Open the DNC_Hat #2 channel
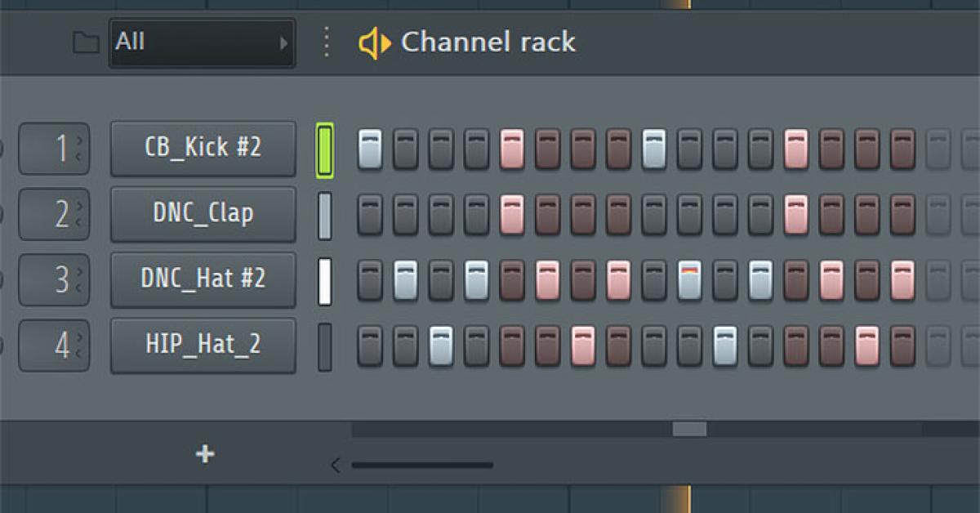The width and height of the screenshot is (980, 513). [x=203, y=279]
